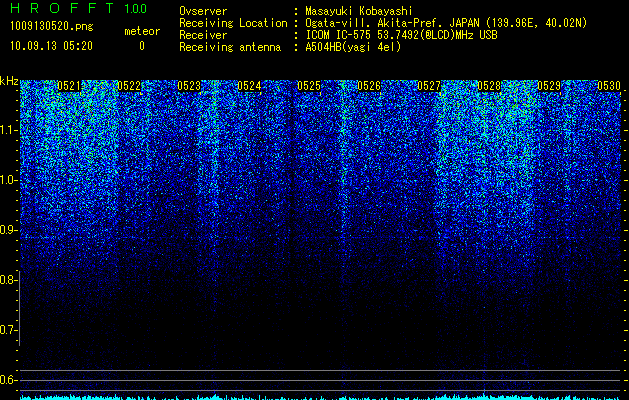Click the 0525 time marker
The image size is (629, 400).
pyautogui.click(x=309, y=86)
